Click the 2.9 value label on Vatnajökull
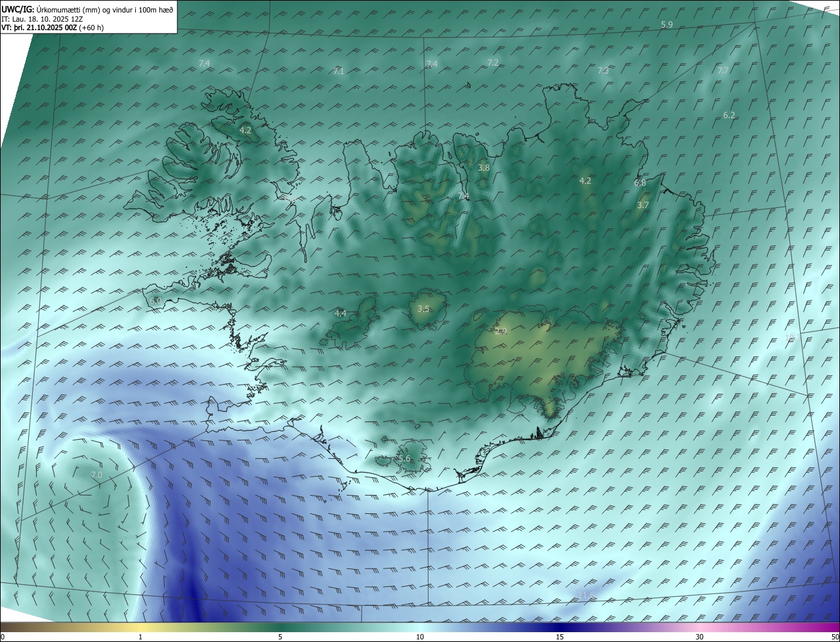 [501, 332]
